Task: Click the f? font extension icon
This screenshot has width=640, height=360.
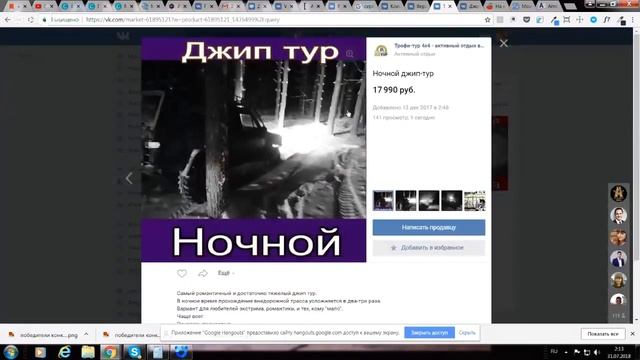Action: coord(607,20)
